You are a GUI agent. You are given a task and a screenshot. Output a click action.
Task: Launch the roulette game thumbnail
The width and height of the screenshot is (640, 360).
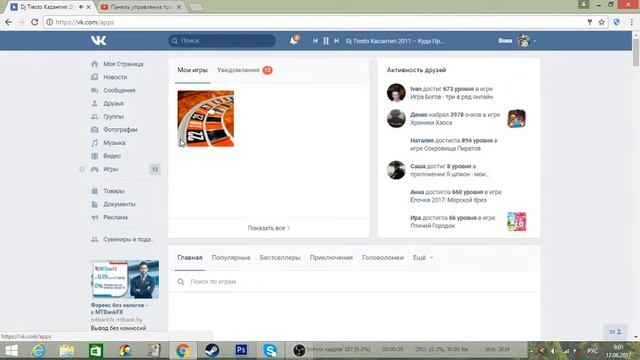206,119
